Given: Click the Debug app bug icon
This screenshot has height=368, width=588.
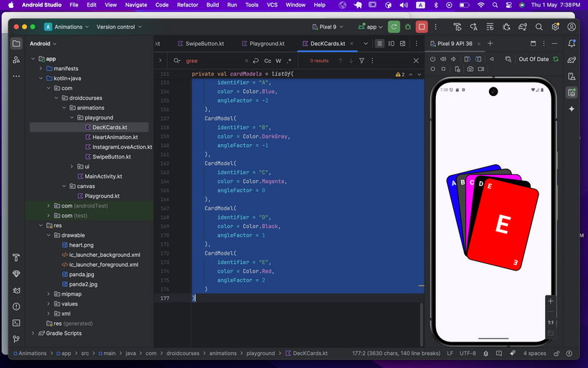Looking at the screenshot, I should pyautogui.click(x=407, y=27).
